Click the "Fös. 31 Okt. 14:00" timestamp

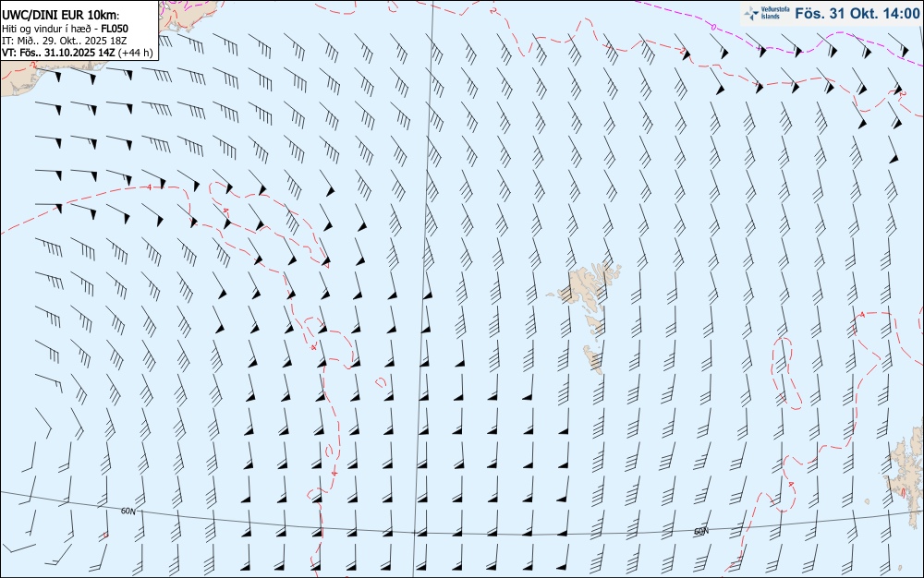point(857,13)
